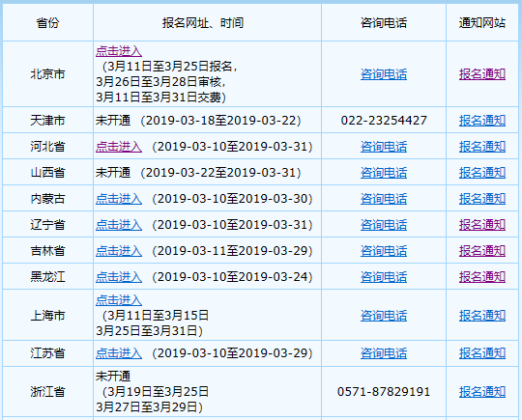
Task: Open Jiangsu's 点击进入 registration link
Action: (x=119, y=353)
